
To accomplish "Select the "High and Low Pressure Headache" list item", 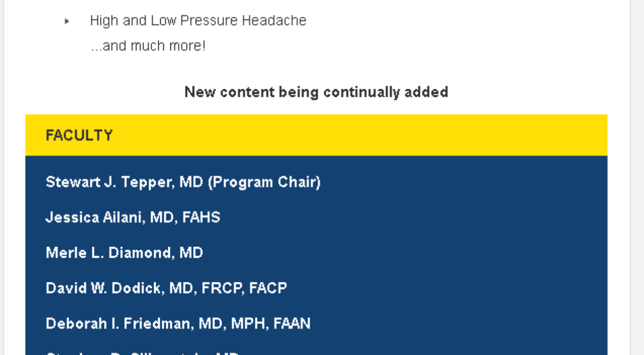I will point(198,21).
